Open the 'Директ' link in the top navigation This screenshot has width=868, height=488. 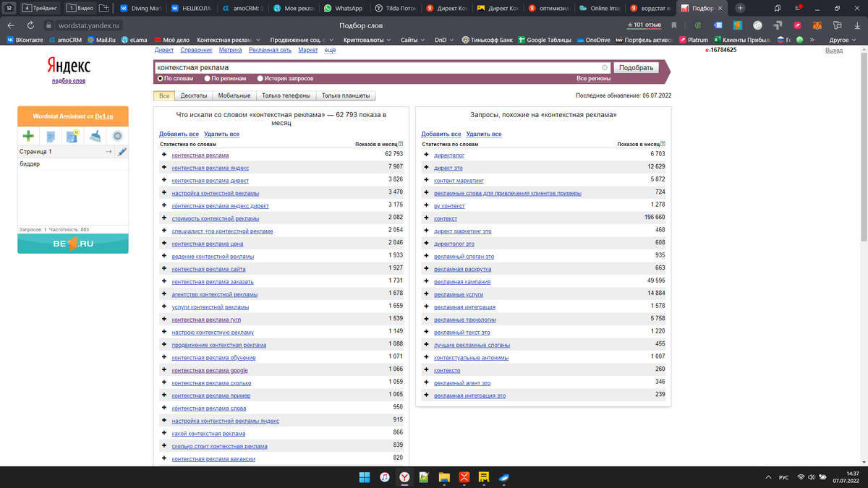164,51
